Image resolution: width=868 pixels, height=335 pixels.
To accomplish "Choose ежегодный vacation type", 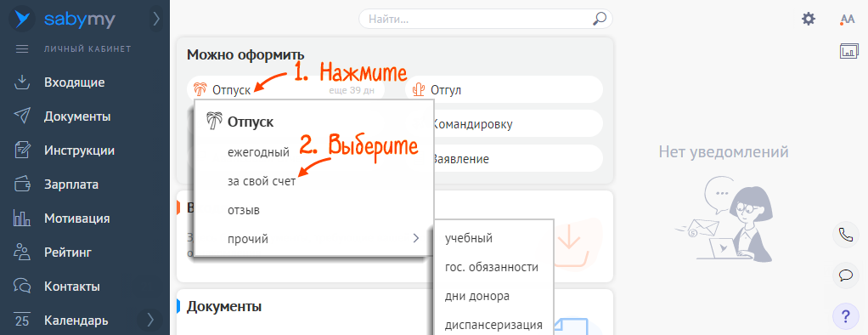I will pyautogui.click(x=258, y=152).
